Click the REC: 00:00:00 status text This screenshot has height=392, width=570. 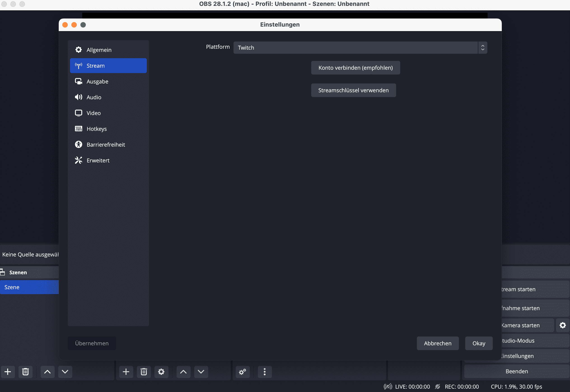[462, 387]
